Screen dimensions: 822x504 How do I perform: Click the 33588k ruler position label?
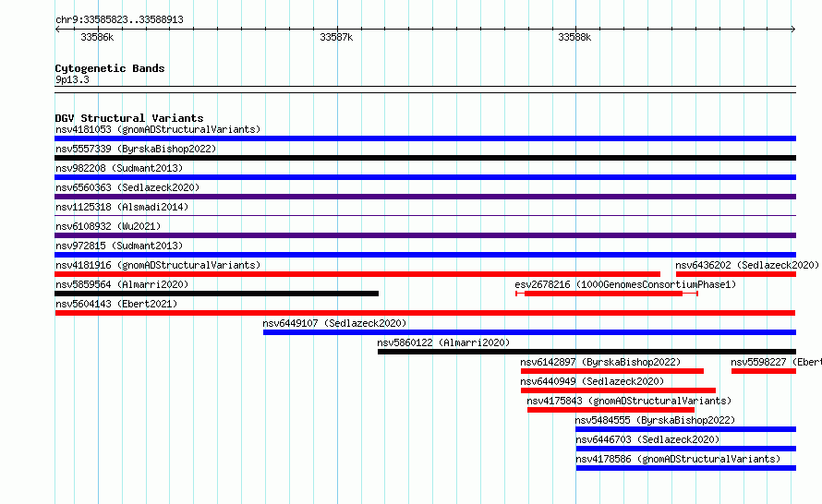(x=574, y=37)
